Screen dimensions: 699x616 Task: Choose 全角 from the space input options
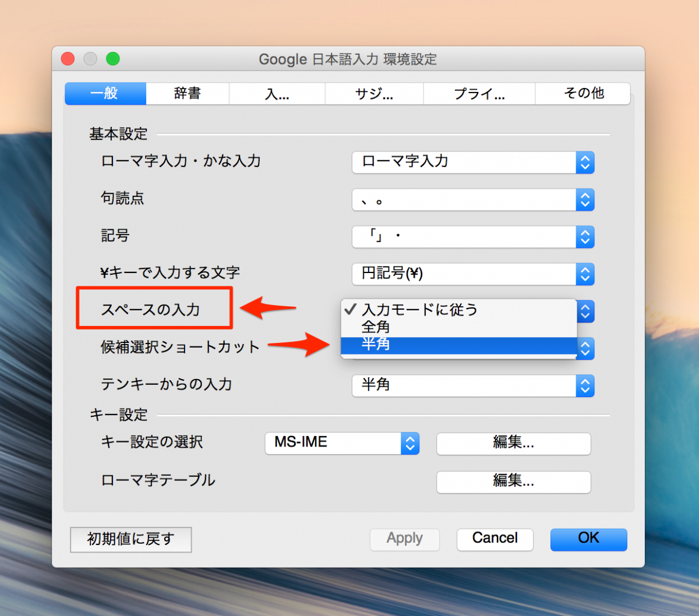458,327
